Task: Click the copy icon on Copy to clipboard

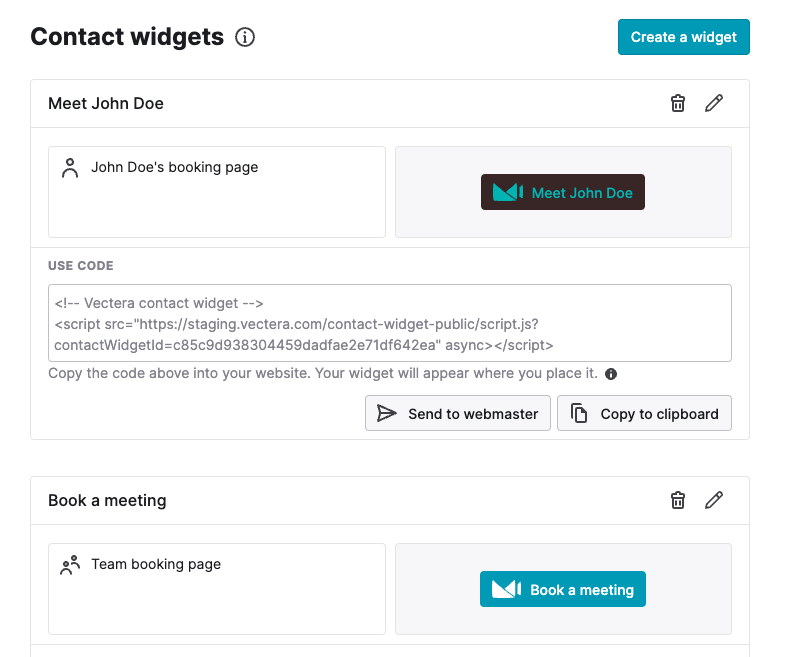Action: pyautogui.click(x=579, y=413)
